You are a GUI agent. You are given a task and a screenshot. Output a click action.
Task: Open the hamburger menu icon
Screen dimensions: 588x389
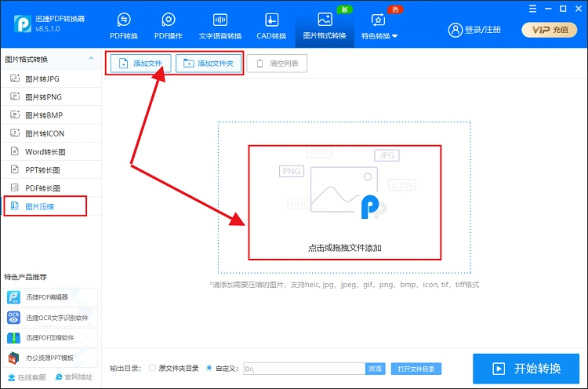[x=532, y=9]
